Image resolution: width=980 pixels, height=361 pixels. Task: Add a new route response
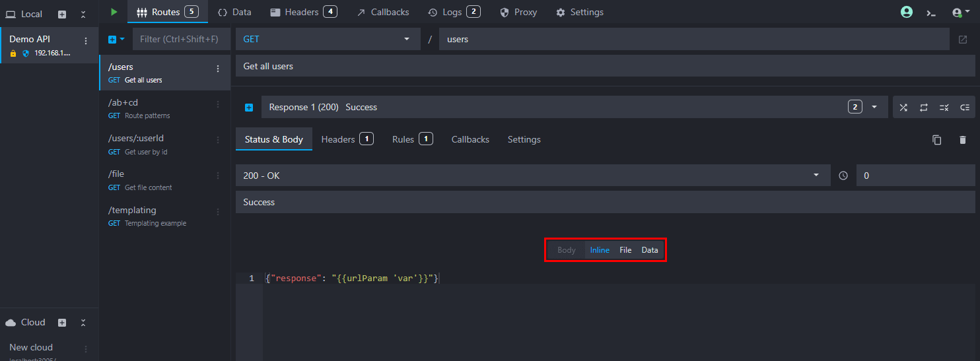coord(249,108)
